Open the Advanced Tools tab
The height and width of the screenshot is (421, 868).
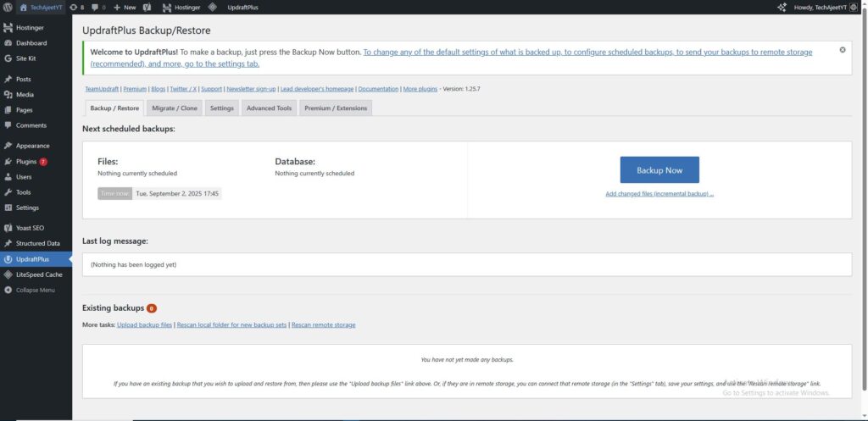click(x=269, y=108)
